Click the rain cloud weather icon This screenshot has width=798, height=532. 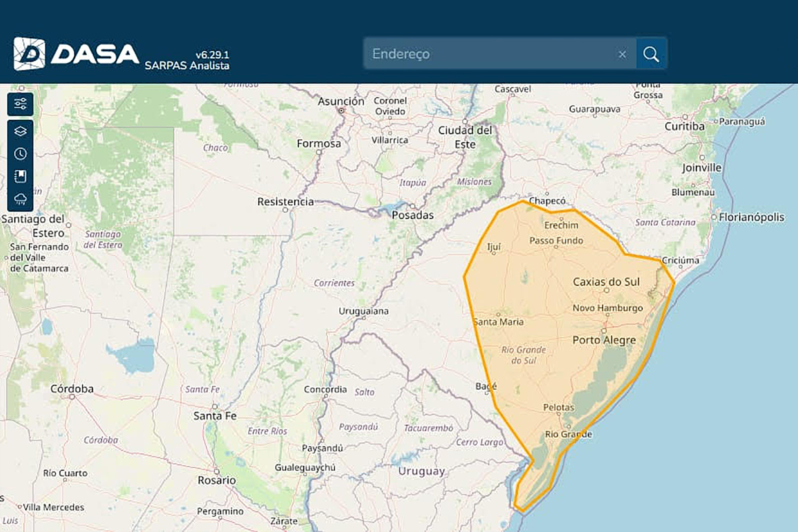pyautogui.click(x=20, y=199)
